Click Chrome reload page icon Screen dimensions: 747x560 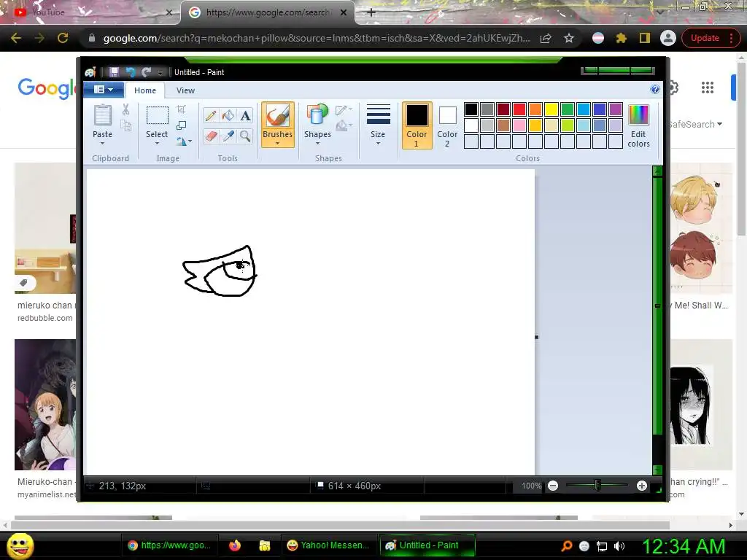tap(63, 38)
